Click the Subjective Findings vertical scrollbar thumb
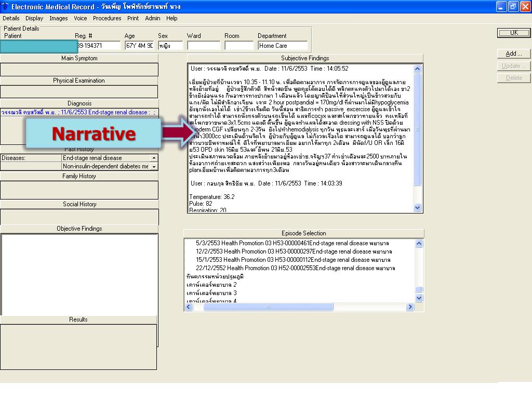Viewport: 532px width, 399px height. (418, 129)
